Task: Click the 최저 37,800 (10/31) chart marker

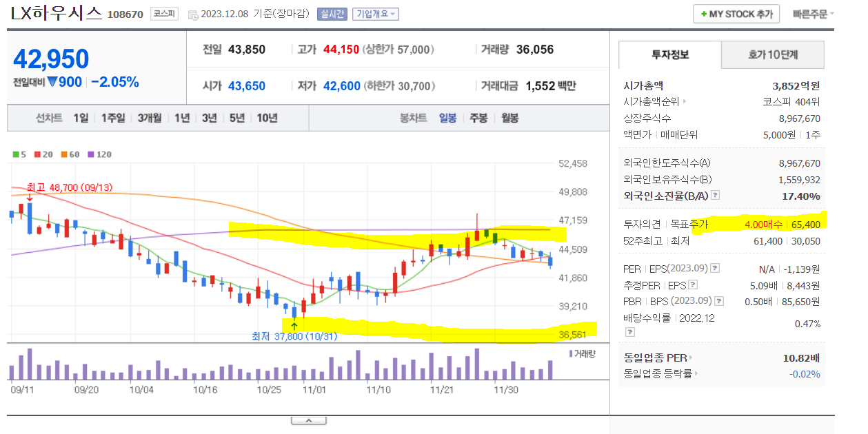Action: (294, 335)
